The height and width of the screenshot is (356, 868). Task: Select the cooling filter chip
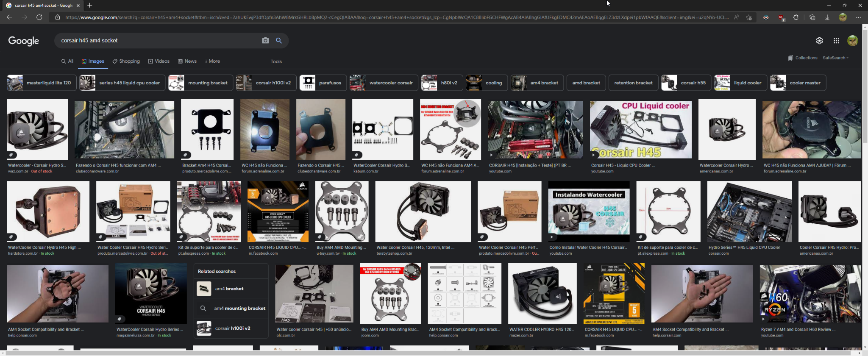coord(487,83)
